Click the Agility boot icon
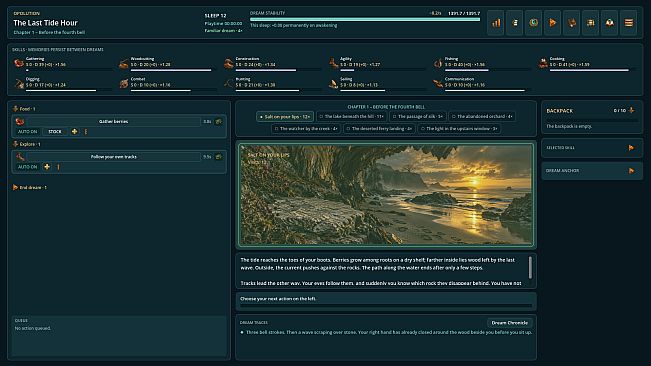Viewport: 651px width, 366px height. (333, 63)
